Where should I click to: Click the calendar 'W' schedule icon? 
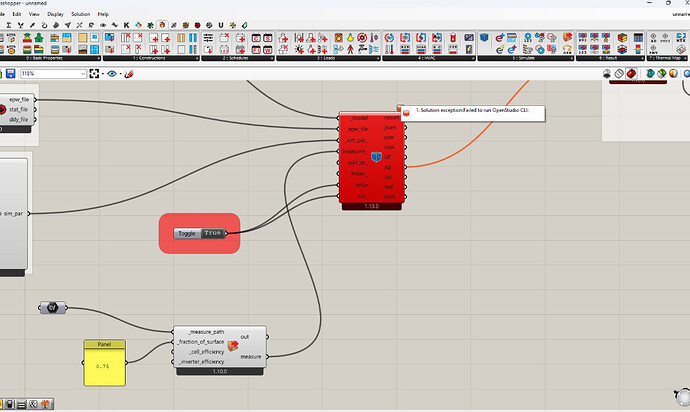pyautogui.click(x=268, y=49)
